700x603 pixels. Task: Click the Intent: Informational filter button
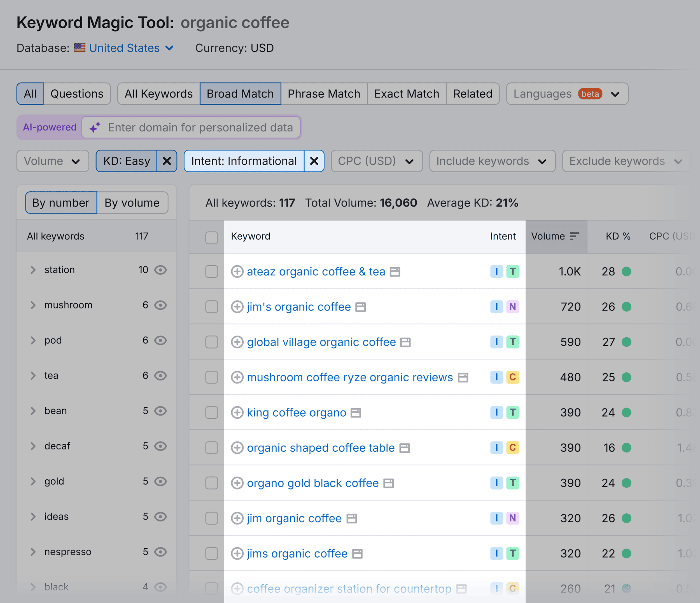click(x=244, y=161)
